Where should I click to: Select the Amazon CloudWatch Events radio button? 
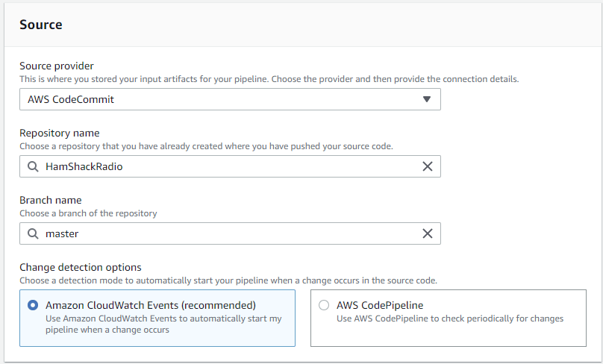pyautogui.click(x=33, y=305)
